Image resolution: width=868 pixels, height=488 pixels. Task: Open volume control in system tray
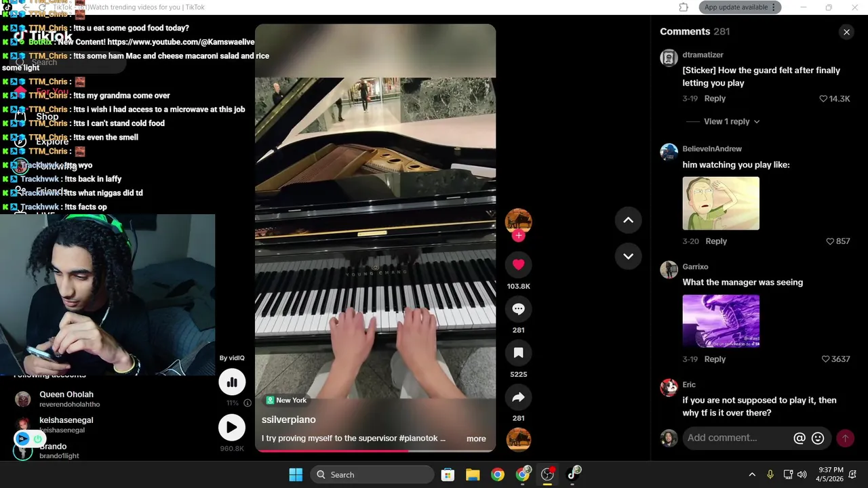[802, 474]
